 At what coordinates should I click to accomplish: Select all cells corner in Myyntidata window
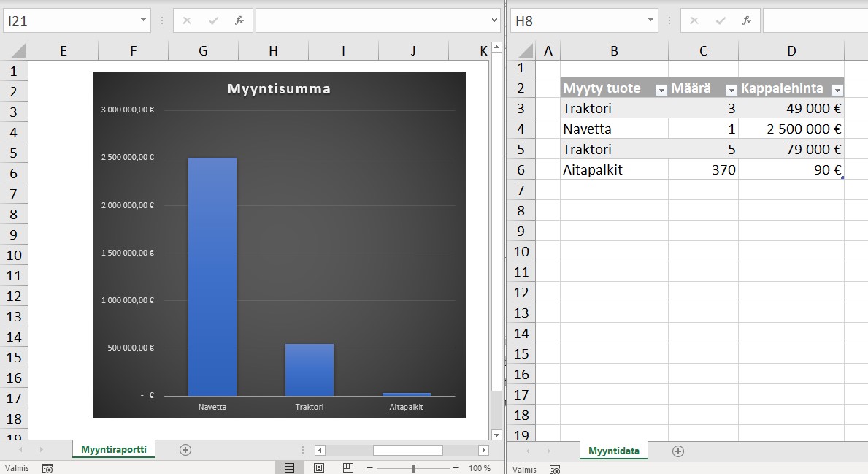pyautogui.click(x=525, y=52)
